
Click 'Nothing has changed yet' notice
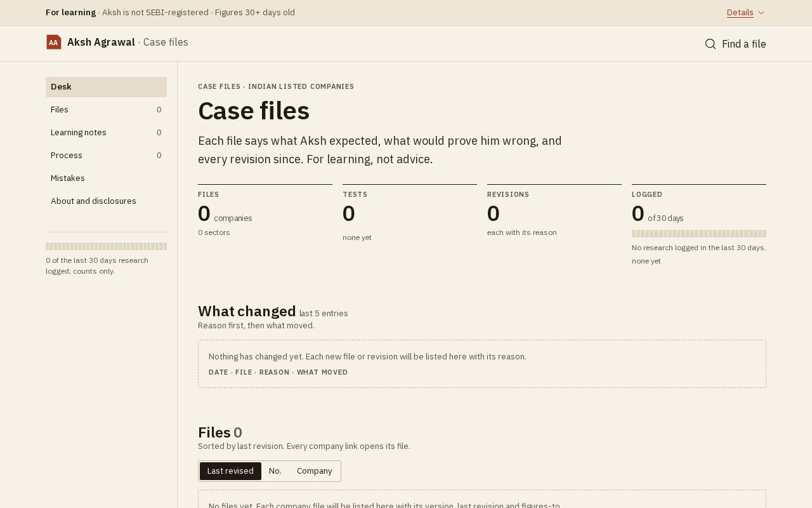point(367,357)
